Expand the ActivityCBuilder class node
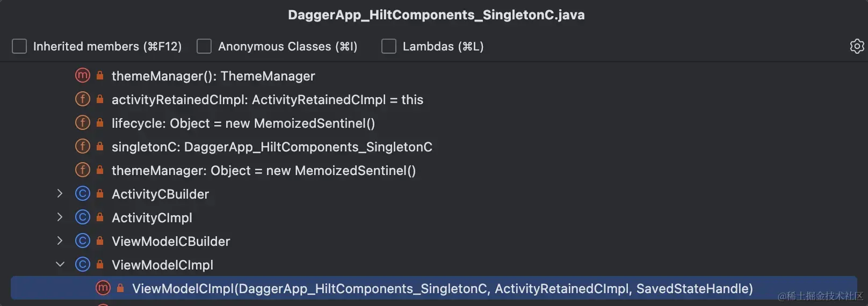 click(60, 194)
